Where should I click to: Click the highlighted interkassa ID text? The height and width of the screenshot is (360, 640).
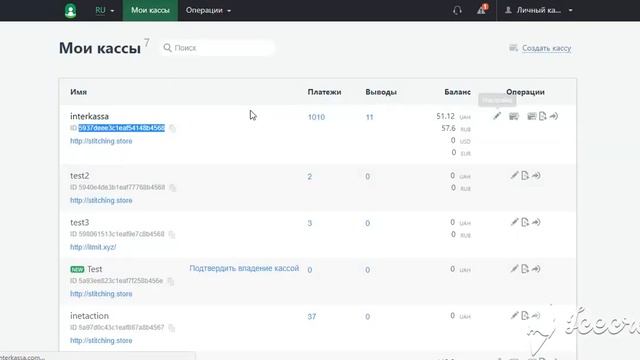coord(122,128)
